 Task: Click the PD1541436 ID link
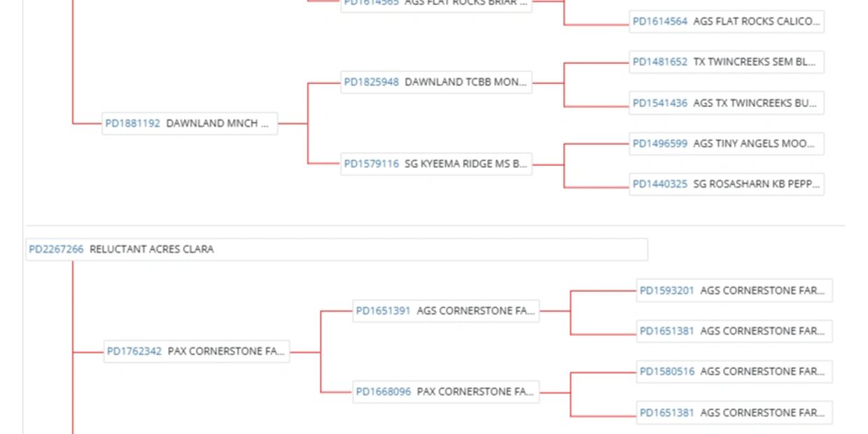pyautogui.click(x=659, y=104)
